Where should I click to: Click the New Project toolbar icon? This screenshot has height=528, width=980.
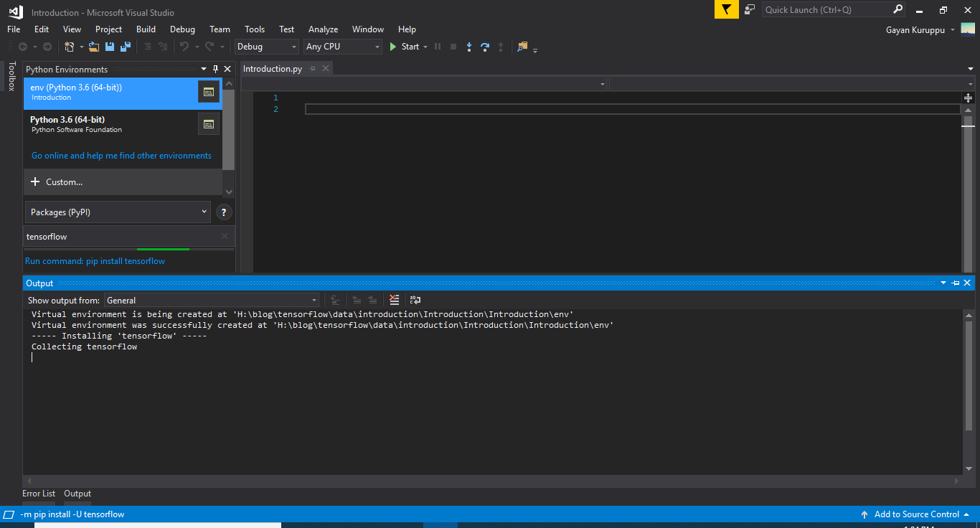coord(70,47)
